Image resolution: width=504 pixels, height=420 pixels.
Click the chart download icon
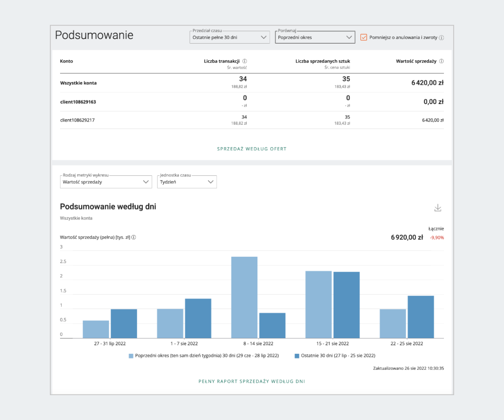click(x=438, y=207)
